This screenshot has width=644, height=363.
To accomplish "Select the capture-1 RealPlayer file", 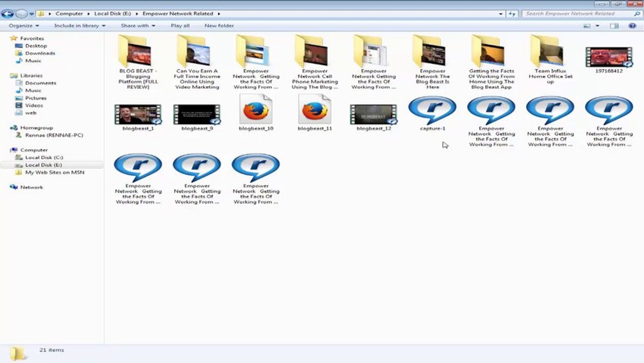I will [x=433, y=113].
